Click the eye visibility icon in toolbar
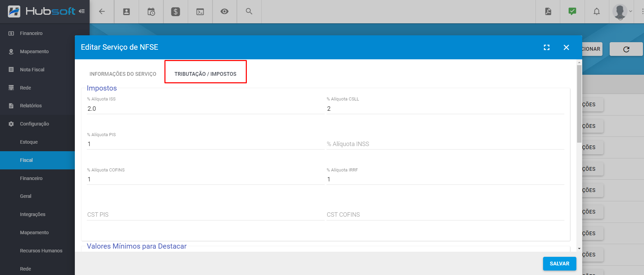This screenshot has width=644, height=275. [225, 12]
